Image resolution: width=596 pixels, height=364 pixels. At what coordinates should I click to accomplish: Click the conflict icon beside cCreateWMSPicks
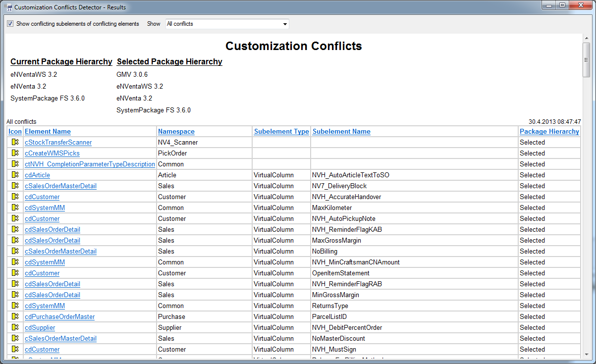click(15, 153)
